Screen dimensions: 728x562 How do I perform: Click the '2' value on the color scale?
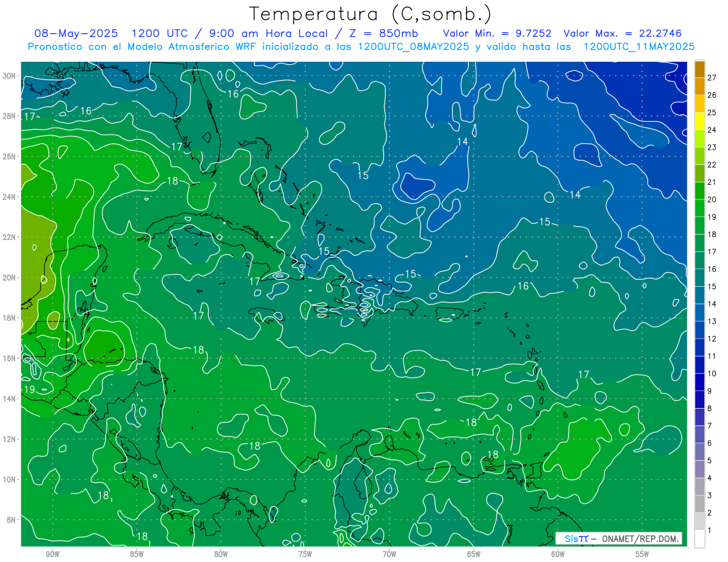click(x=710, y=513)
